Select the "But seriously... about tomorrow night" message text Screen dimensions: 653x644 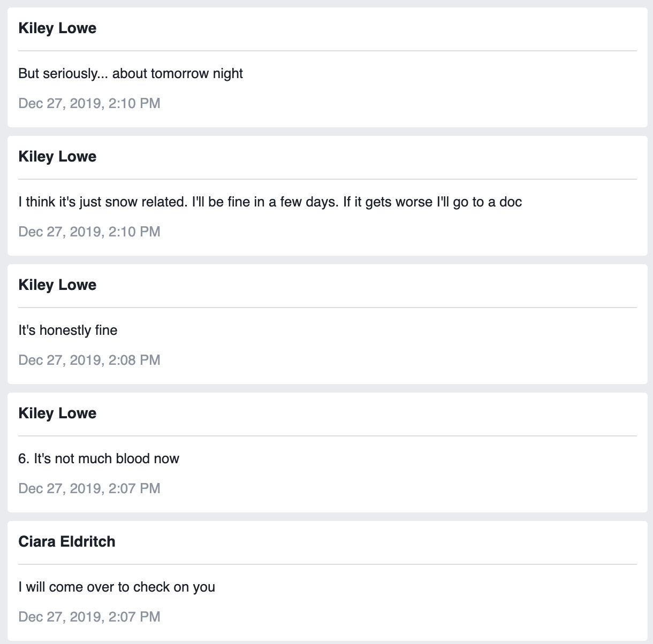point(131,73)
